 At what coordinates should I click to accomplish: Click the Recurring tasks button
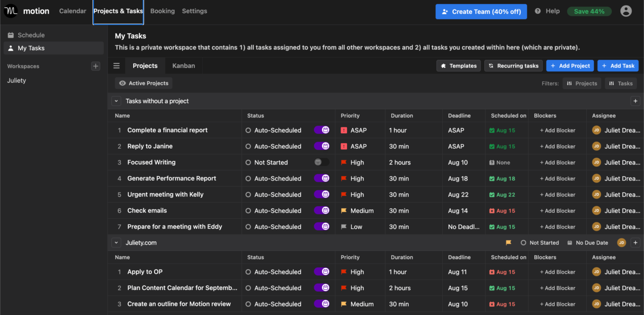pyautogui.click(x=513, y=66)
